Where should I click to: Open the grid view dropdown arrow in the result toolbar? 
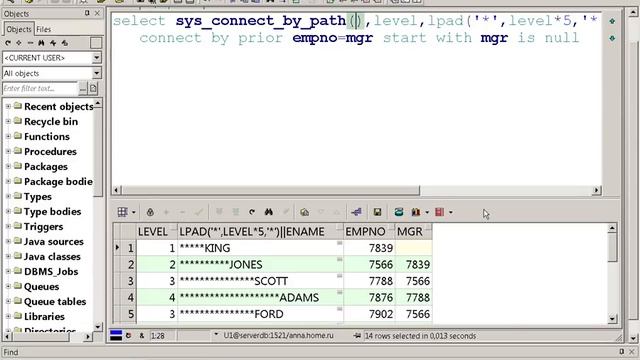(x=133, y=213)
